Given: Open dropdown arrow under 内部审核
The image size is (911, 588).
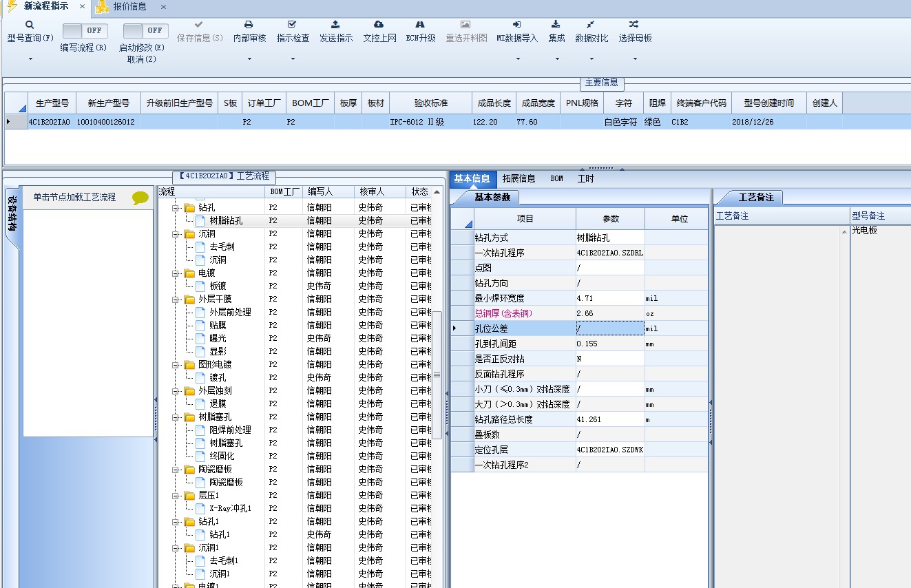Looking at the screenshot, I should 249,59.
